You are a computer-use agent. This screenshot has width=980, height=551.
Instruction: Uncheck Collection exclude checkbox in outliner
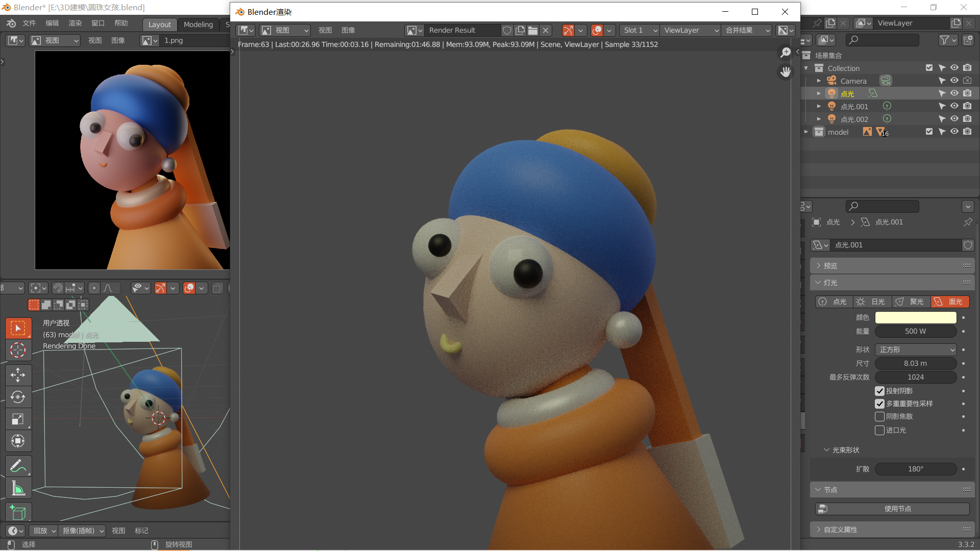[x=929, y=68]
